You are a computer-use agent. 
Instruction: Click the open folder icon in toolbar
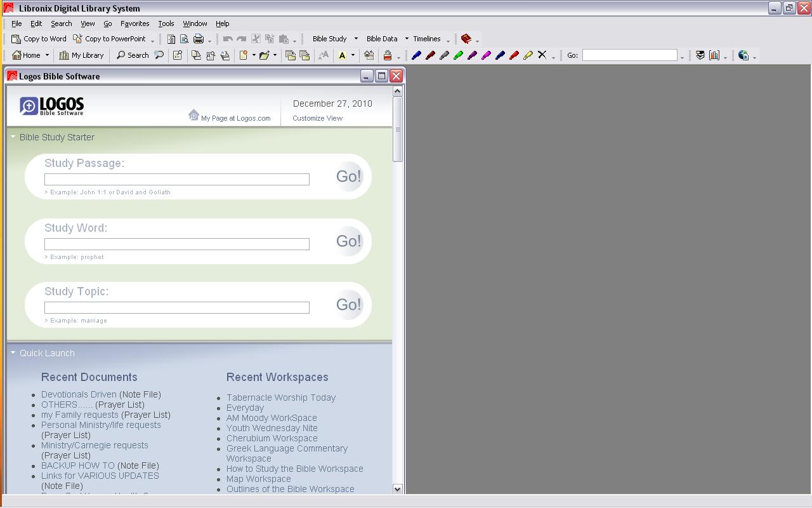(x=264, y=55)
